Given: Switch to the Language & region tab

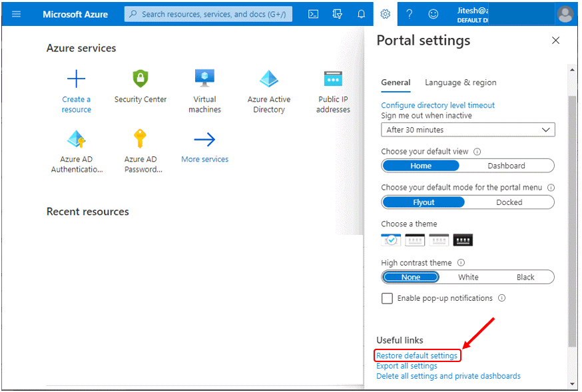Looking at the screenshot, I should click(460, 83).
